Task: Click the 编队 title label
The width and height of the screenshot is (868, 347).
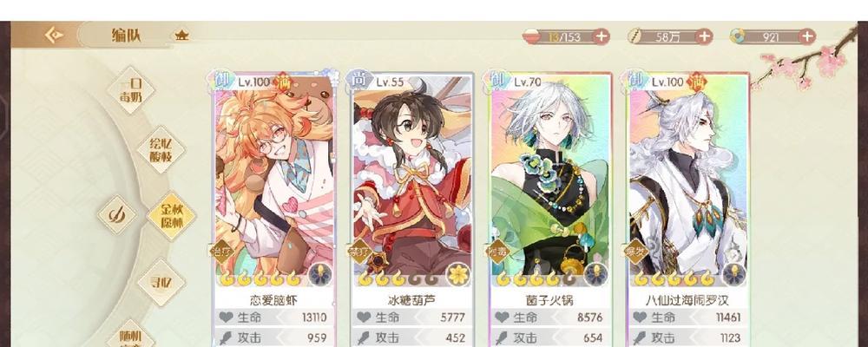Action: tap(126, 36)
